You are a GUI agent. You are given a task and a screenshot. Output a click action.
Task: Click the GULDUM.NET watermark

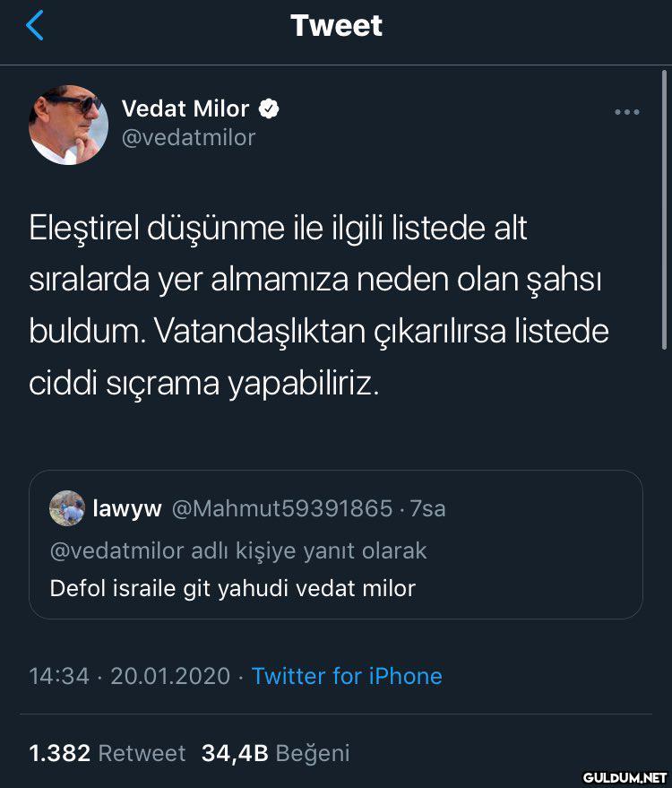pyautogui.click(x=625, y=776)
